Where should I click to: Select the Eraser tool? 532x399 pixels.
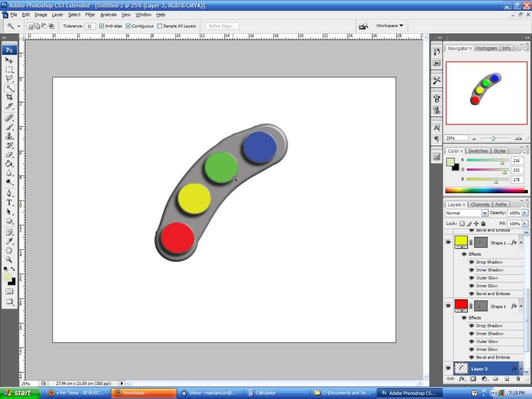click(x=9, y=154)
